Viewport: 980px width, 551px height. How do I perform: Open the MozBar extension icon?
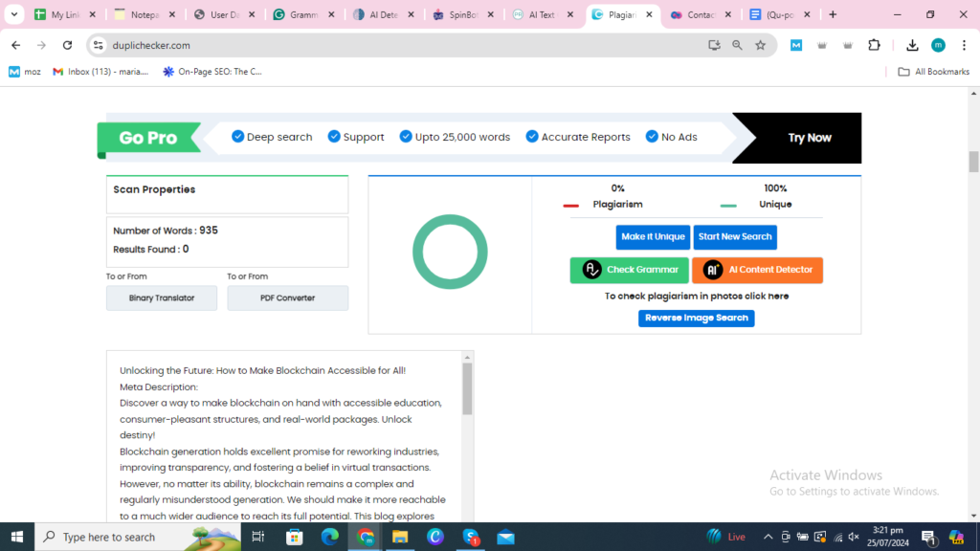pos(795,45)
